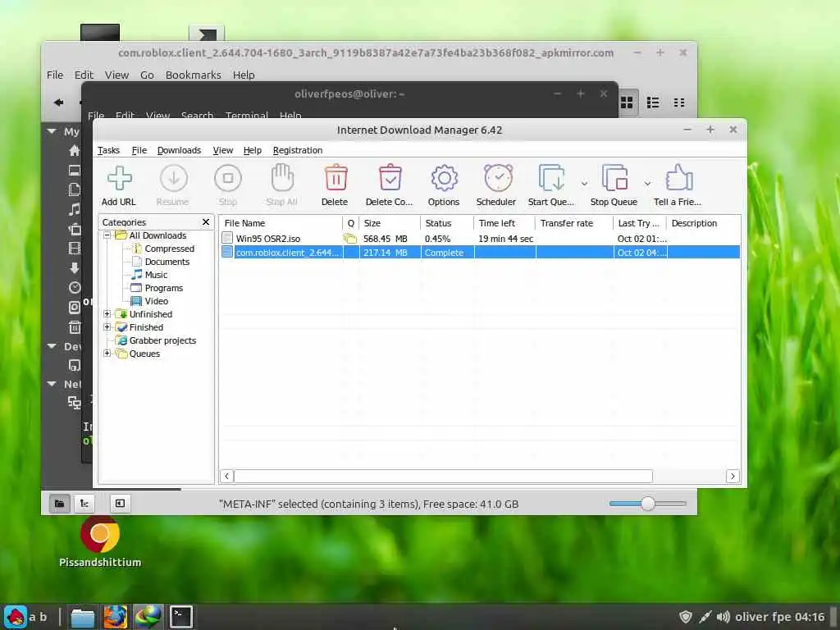
Task: Open Go menu in file manager
Action: [x=147, y=75]
